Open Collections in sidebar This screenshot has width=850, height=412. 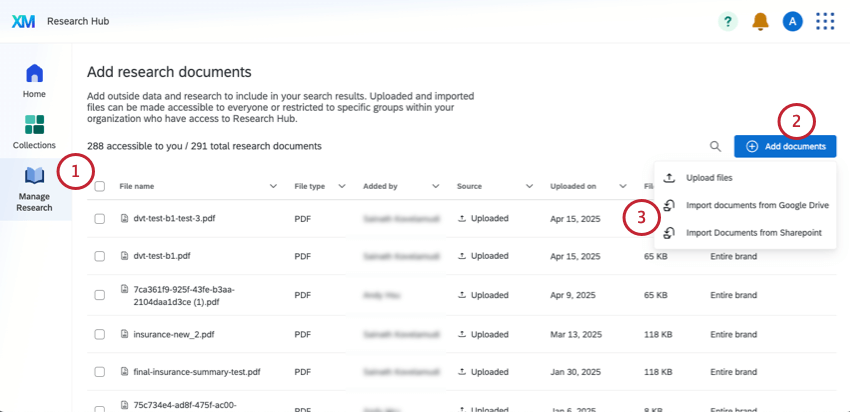coord(35,131)
